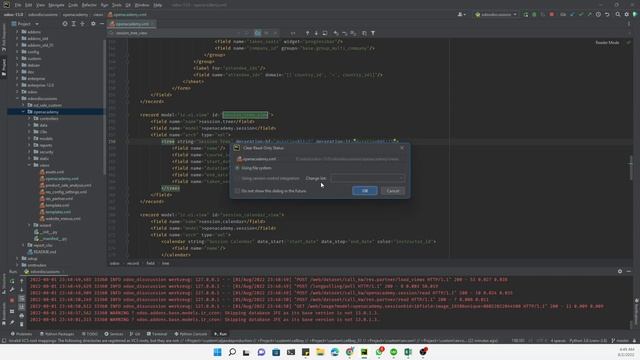Open the Help menu
The height and width of the screenshot is (360, 640).
click(158, 5)
